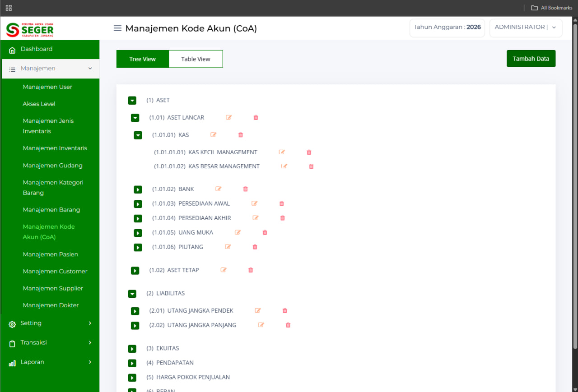Edit the PERSEDIAAN AWAL account
578x392 pixels.
coord(255,203)
